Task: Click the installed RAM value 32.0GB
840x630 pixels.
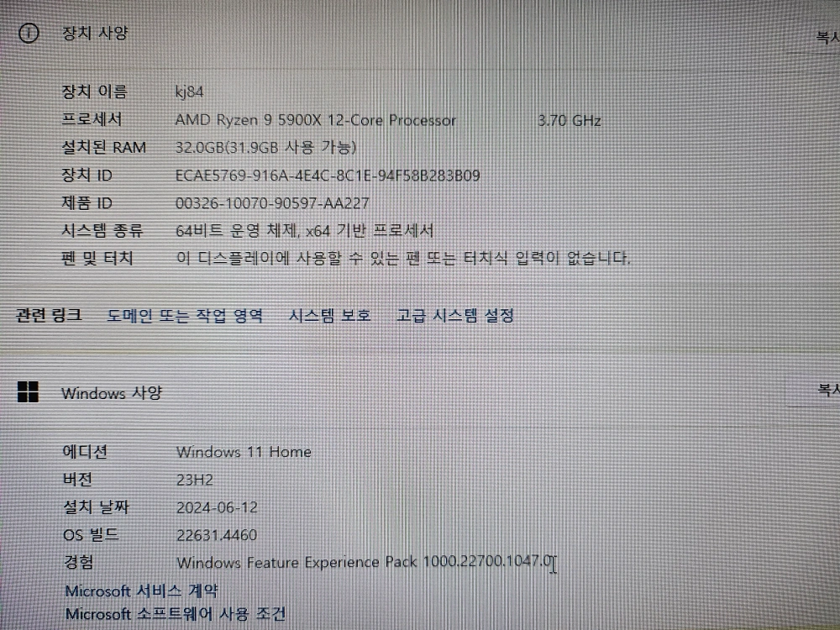Action: click(x=265, y=148)
